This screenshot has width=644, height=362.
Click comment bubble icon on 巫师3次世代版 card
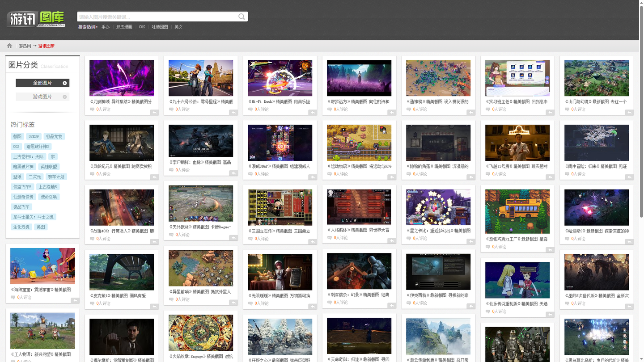[x=567, y=303]
